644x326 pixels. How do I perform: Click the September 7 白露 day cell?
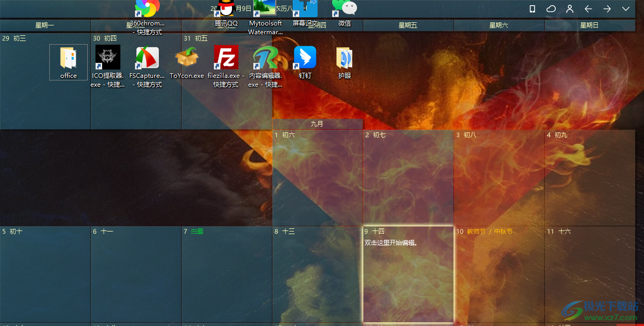pos(226,275)
